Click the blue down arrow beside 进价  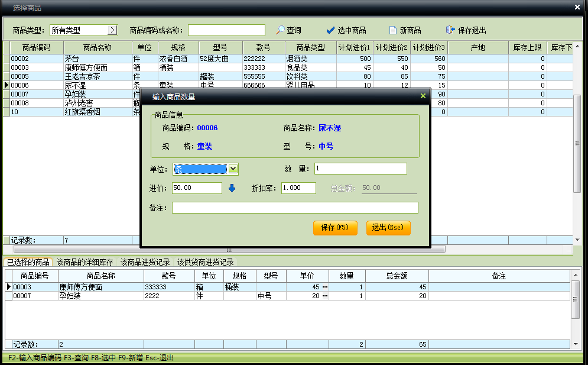pyautogui.click(x=232, y=188)
